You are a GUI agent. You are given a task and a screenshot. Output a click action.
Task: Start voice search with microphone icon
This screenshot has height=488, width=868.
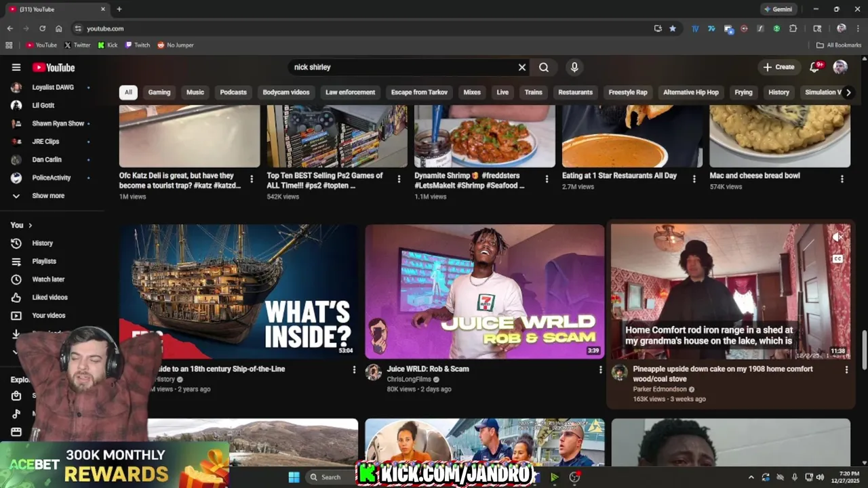574,67
